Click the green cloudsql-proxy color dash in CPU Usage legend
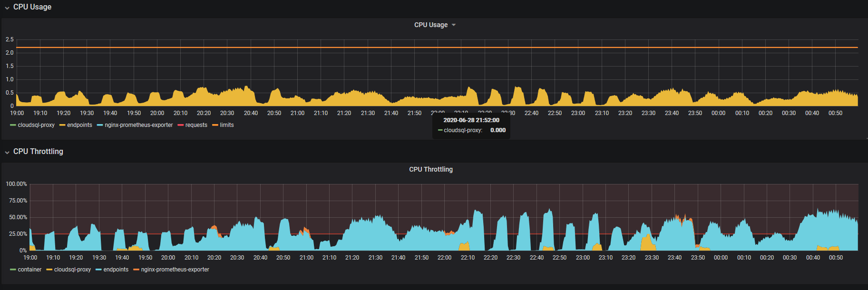This screenshot has width=868, height=290. (x=13, y=126)
